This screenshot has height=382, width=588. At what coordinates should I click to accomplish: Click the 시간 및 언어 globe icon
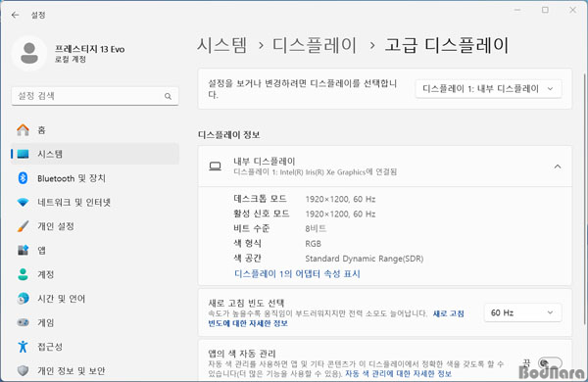(23, 299)
